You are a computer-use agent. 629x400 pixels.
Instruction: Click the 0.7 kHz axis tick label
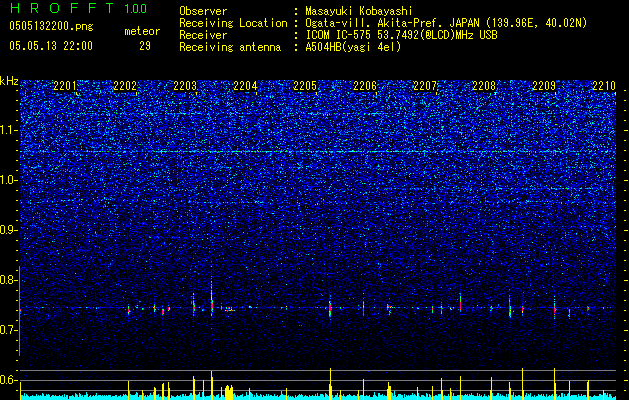point(9,330)
